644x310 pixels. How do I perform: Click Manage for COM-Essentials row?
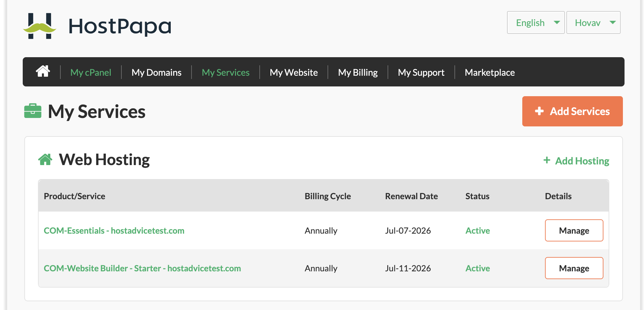574,230
